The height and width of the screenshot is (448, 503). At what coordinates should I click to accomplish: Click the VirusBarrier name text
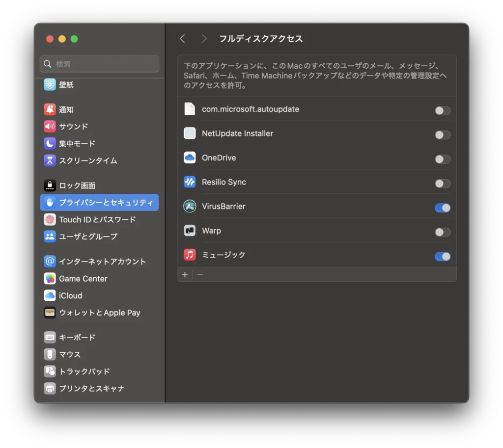pyautogui.click(x=224, y=207)
